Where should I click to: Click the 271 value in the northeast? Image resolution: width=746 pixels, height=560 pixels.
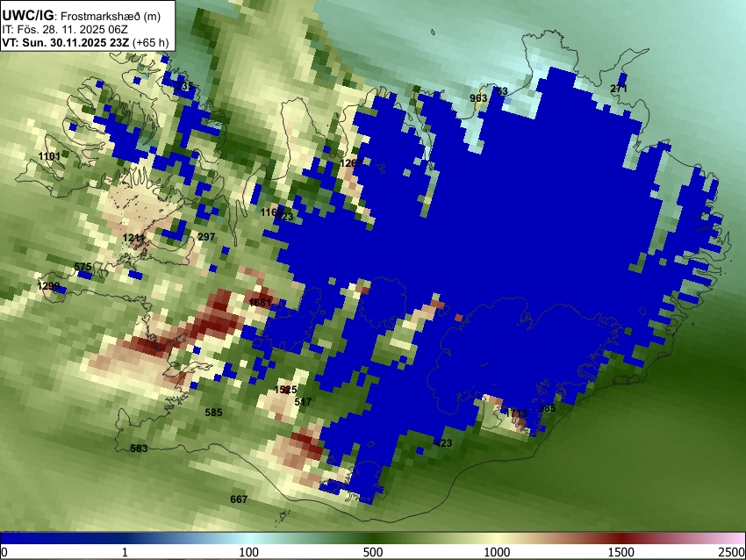[x=619, y=89]
